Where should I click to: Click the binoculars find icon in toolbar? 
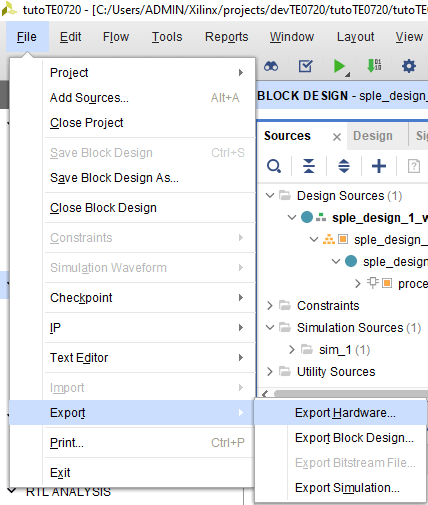pos(271,66)
